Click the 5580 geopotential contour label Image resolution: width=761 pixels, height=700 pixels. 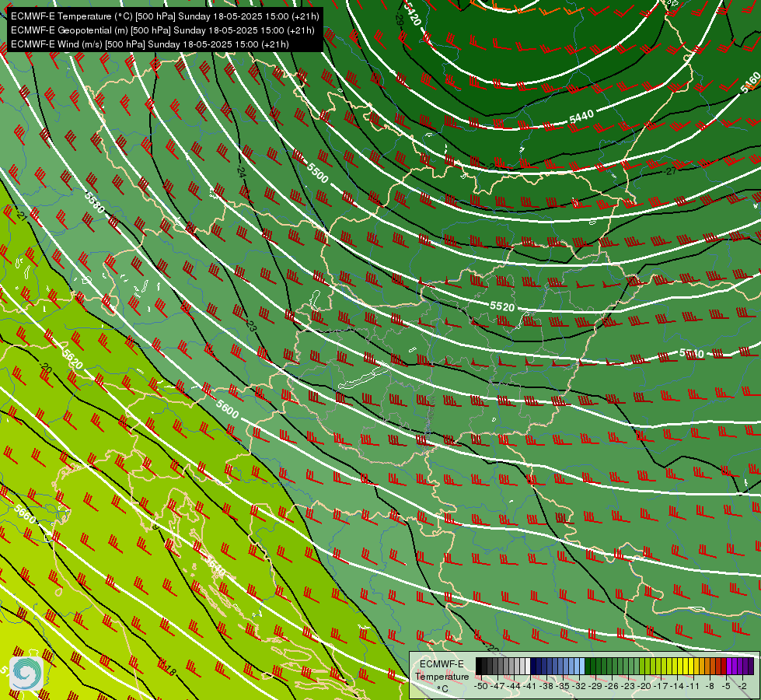pos(95,202)
